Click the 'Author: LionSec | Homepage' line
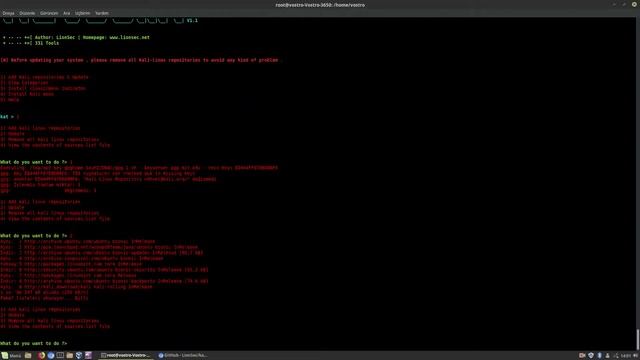Image resolution: width=640 pixels, height=360 pixels. (x=76, y=37)
